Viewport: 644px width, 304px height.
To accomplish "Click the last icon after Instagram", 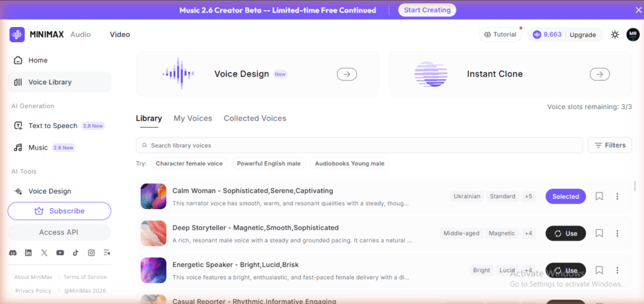I will 107,253.
